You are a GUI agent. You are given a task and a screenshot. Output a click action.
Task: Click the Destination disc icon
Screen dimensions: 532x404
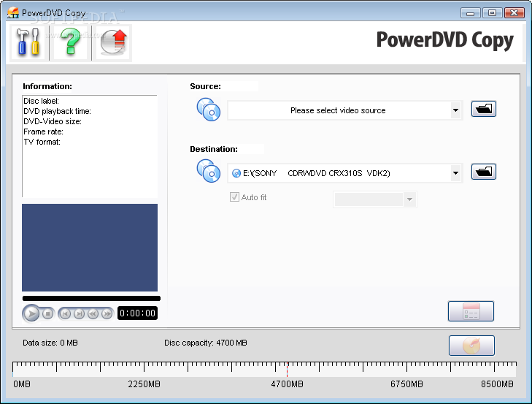pos(209,171)
